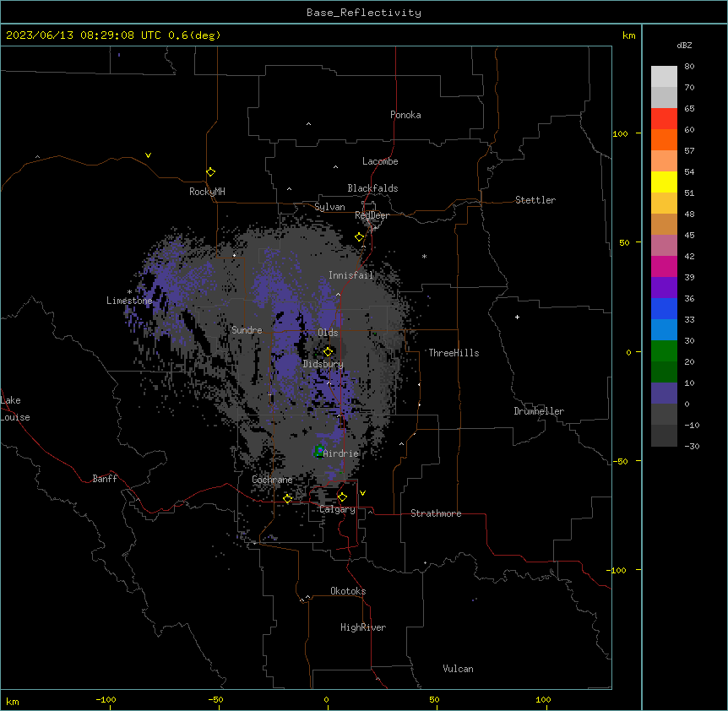Click the Didsbury city label
728x711 pixels.
tap(323, 364)
